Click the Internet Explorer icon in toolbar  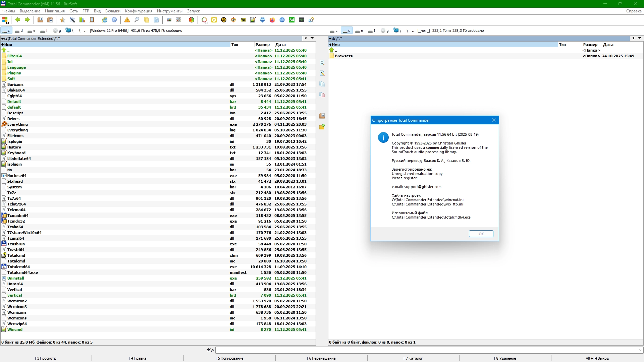point(105,20)
